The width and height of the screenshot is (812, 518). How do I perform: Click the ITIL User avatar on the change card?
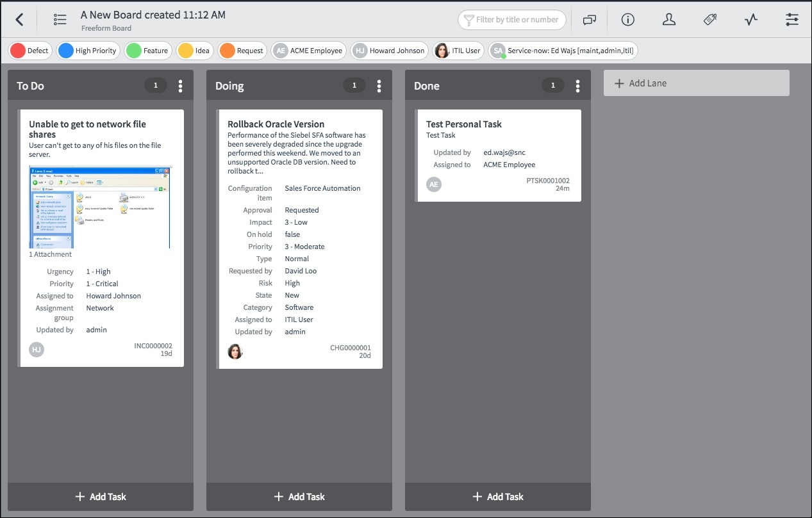[x=235, y=351]
